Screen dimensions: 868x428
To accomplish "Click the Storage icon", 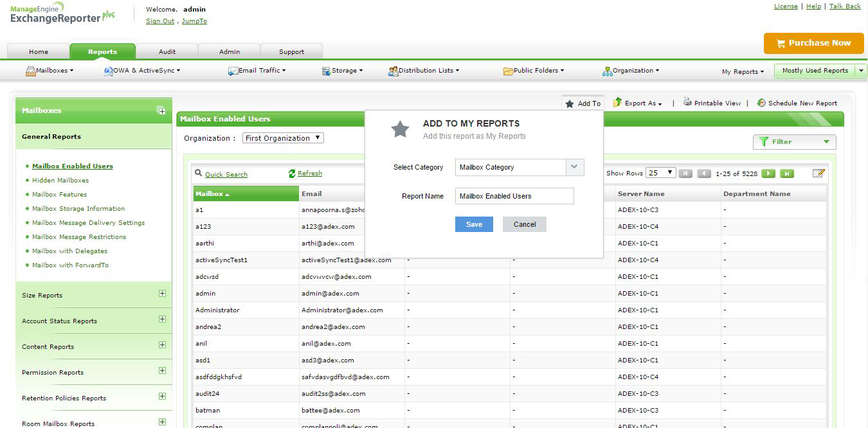I will [327, 71].
